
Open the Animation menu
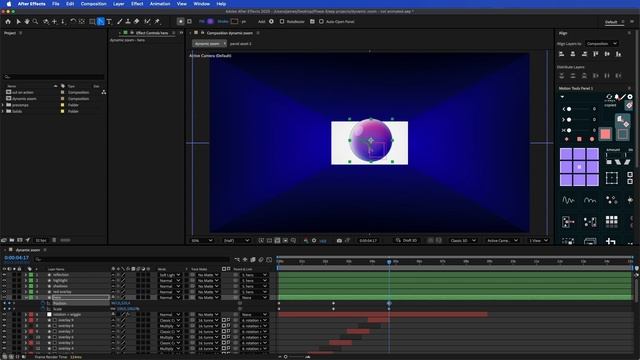160,4
